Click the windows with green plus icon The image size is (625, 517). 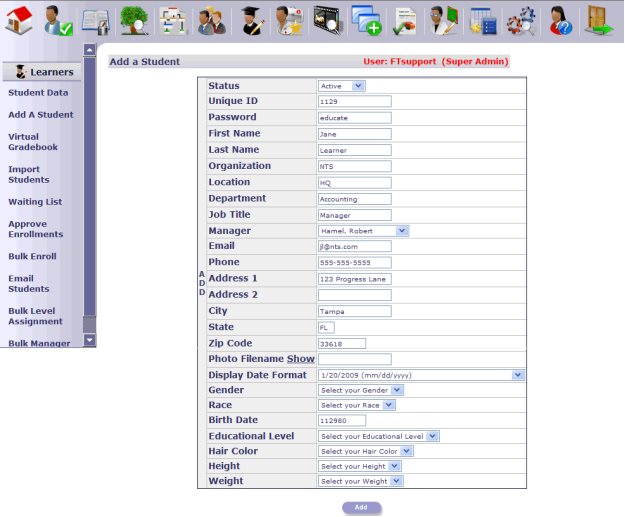(x=365, y=20)
